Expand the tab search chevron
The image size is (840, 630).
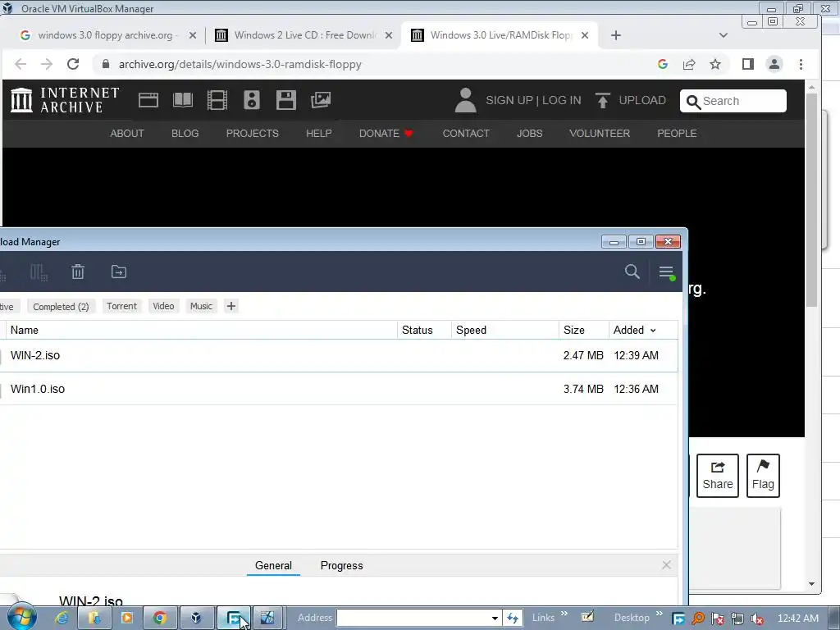[x=724, y=35]
